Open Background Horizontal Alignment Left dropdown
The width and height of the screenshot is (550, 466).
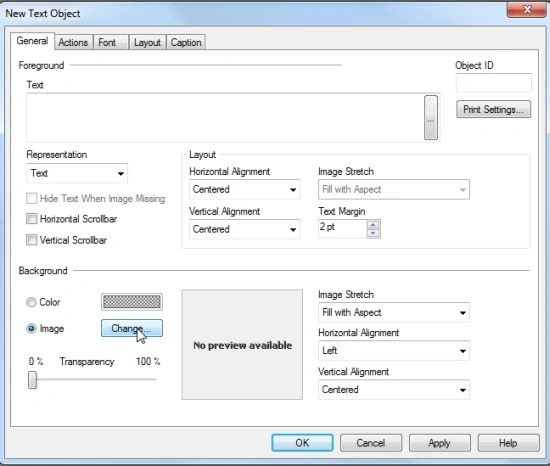394,351
